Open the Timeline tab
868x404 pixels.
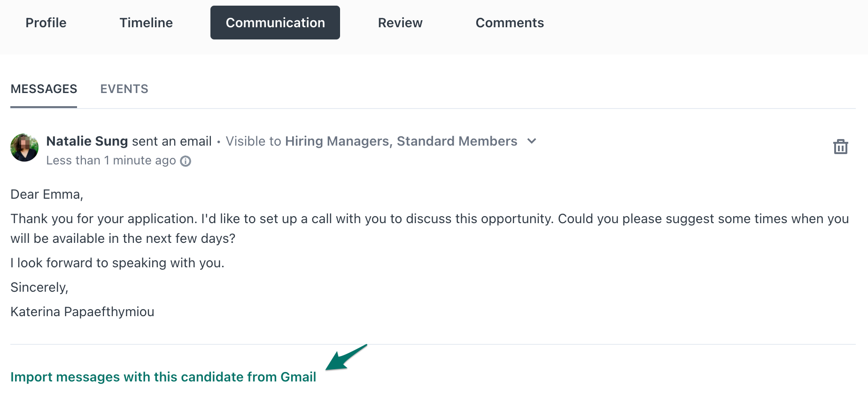146,22
